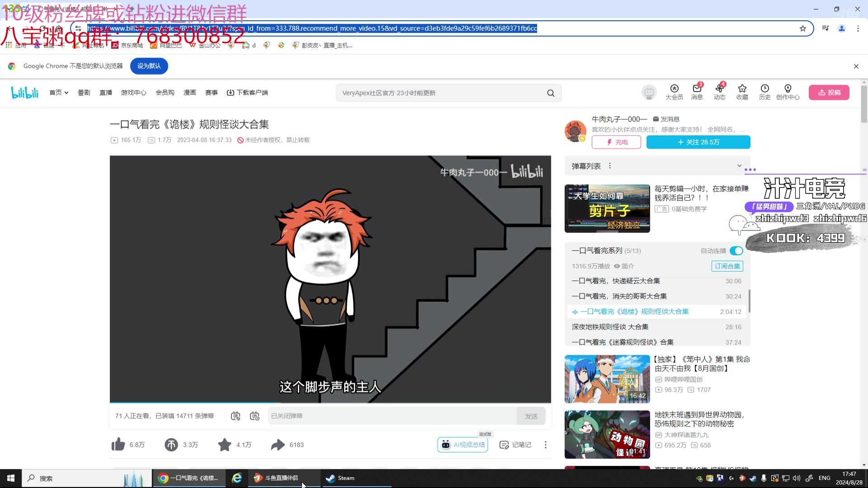Bookmark the page via the address bar star
The width and height of the screenshot is (868, 488).
[803, 28]
